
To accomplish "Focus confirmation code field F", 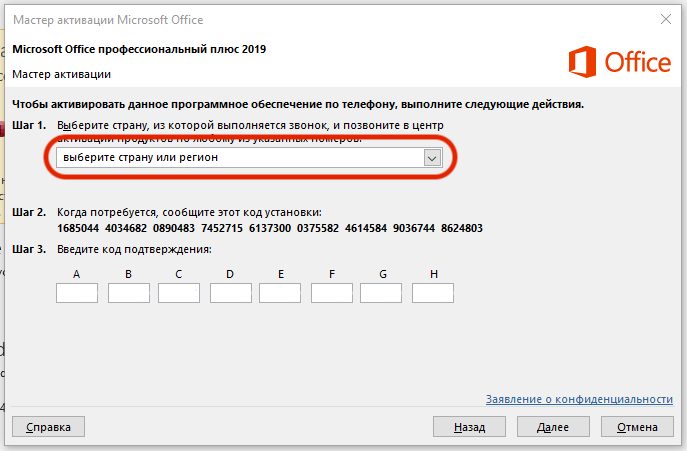I will coord(332,293).
